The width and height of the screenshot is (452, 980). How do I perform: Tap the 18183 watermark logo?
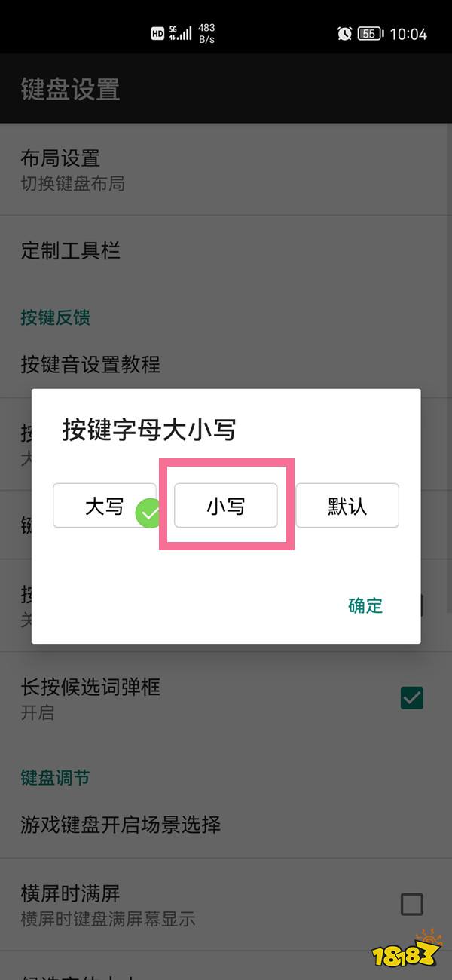click(406, 950)
